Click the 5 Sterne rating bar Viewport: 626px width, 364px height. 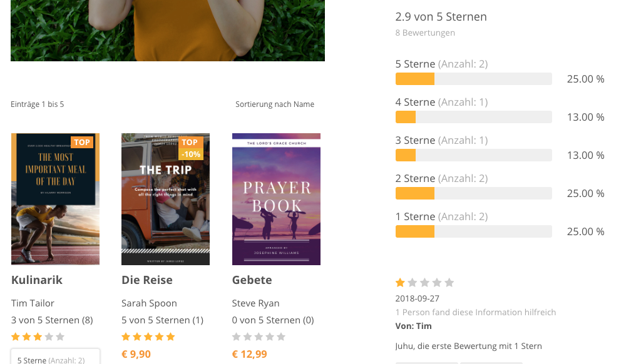[x=473, y=79]
